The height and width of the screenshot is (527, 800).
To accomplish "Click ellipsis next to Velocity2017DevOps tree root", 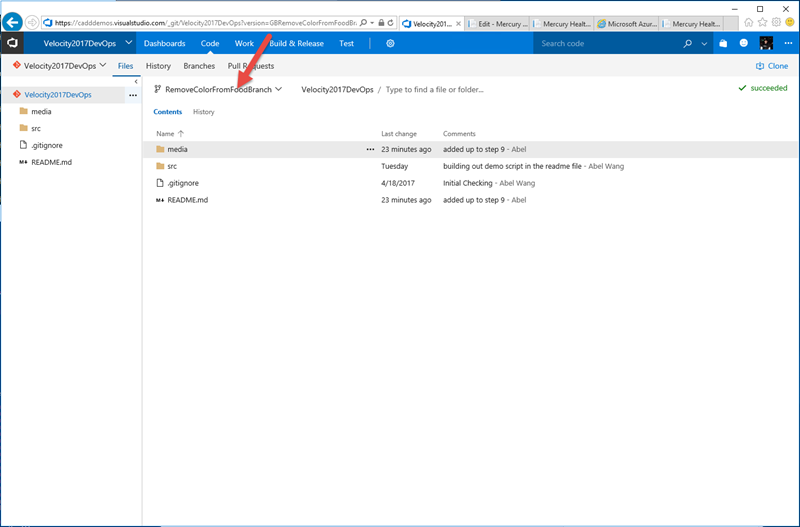I will pyautogui.click(x=133, y=95).
